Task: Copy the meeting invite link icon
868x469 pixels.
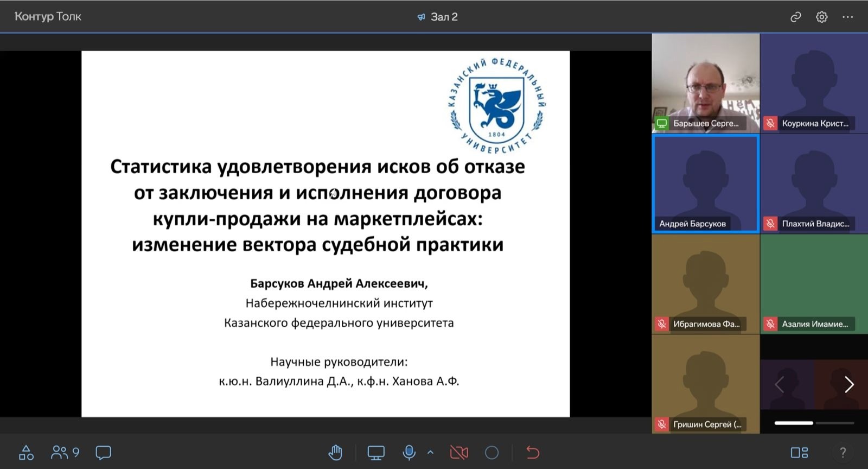Action: 795,17
